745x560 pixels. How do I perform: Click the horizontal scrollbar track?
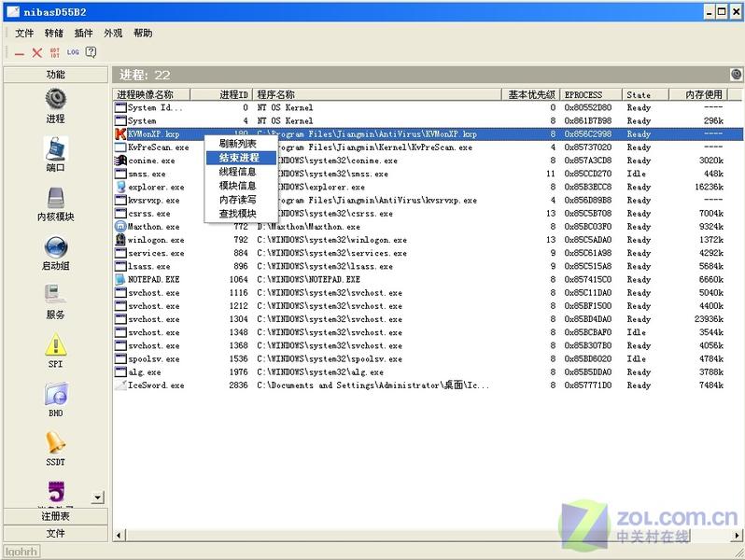coord(428,536)
